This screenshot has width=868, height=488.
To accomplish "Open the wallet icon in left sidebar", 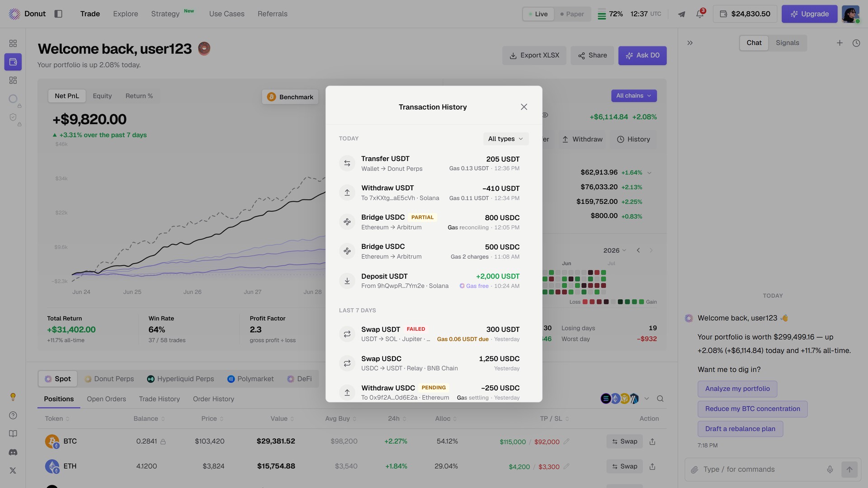I will tap(13, 62).
